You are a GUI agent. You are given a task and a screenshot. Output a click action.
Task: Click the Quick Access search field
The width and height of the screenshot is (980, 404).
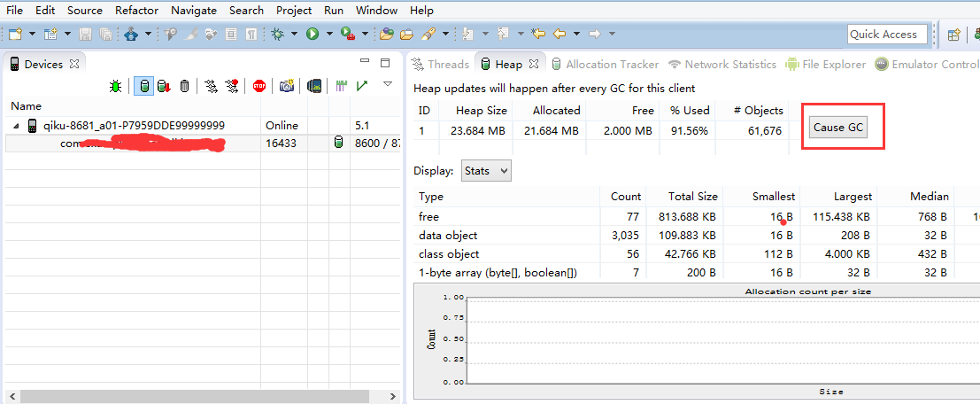tap(887, 34)
